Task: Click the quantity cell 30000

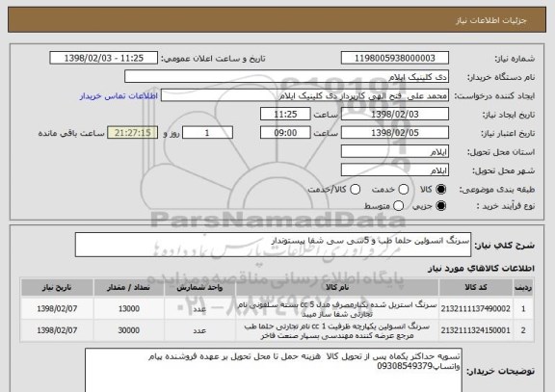Action: [129, 330]
